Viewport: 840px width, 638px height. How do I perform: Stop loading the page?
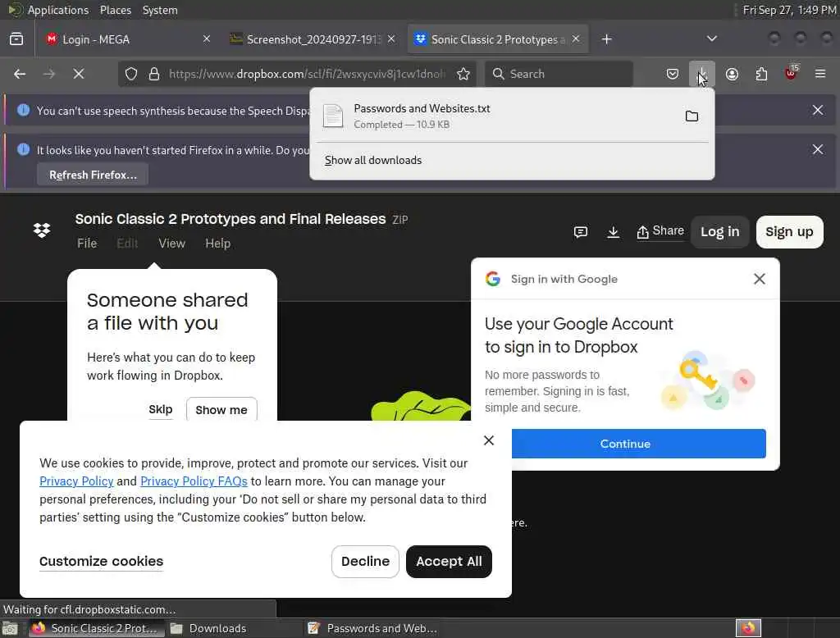[79, 74]
